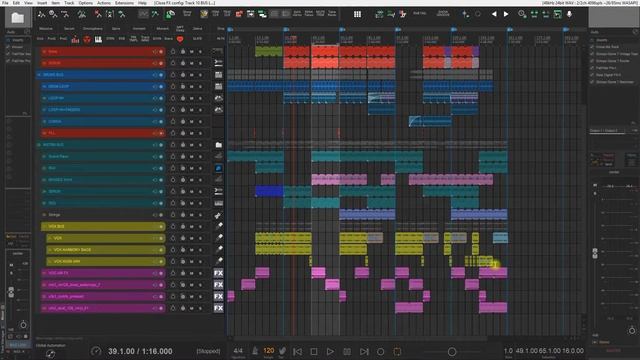Click the volume fader in the right mixer strip

tap(595, 253)
